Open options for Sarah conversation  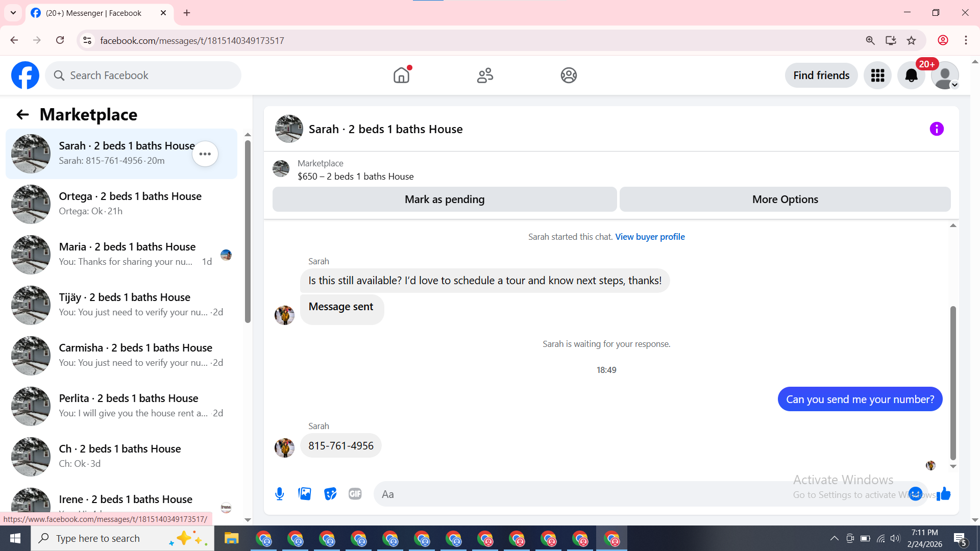click(205, 154)
